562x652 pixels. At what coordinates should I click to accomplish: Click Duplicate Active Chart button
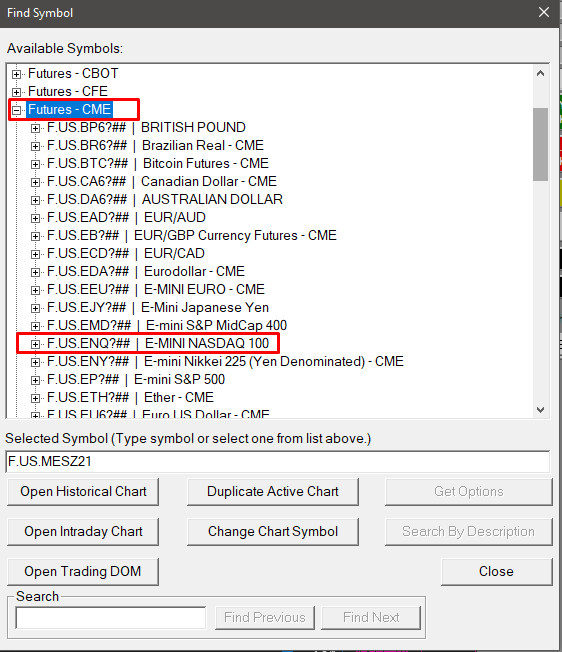[x=273, y=491]
